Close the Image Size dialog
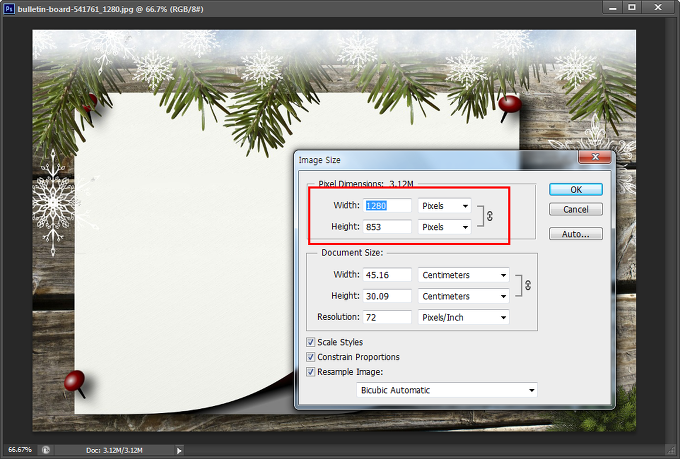The width and height of the screenshot is (680, 459). point(595,157)
